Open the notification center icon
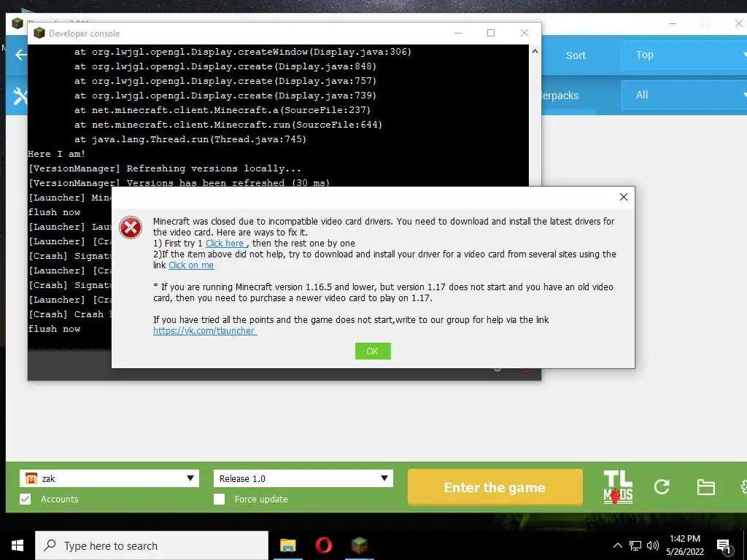Screen dimensions: 747x560 (x=724, y=546)
